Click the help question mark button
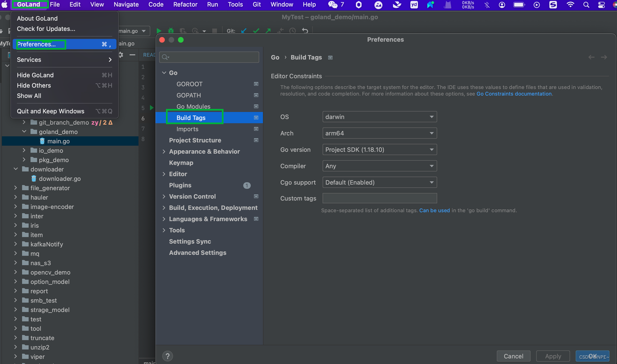617x364 pixels. click(167, 356)
